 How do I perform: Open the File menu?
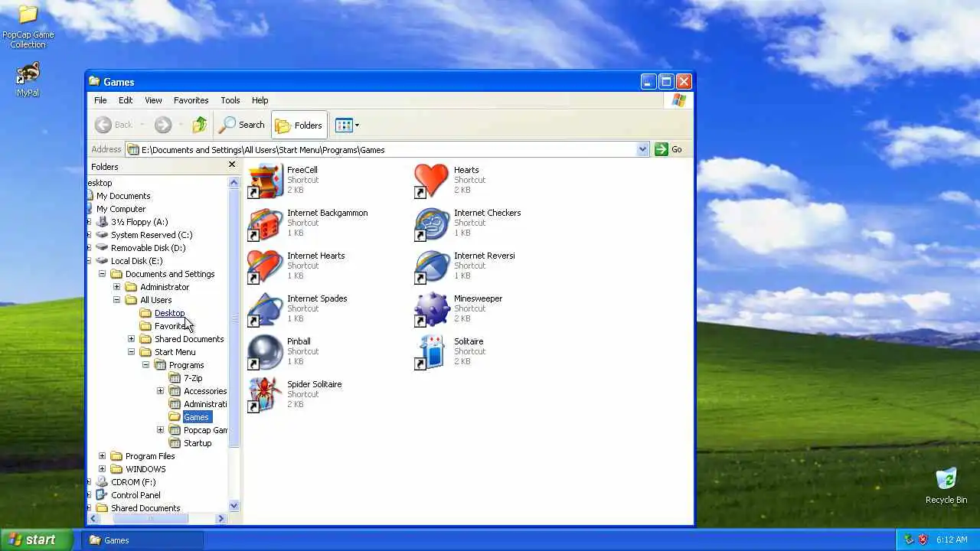[100, 100]
